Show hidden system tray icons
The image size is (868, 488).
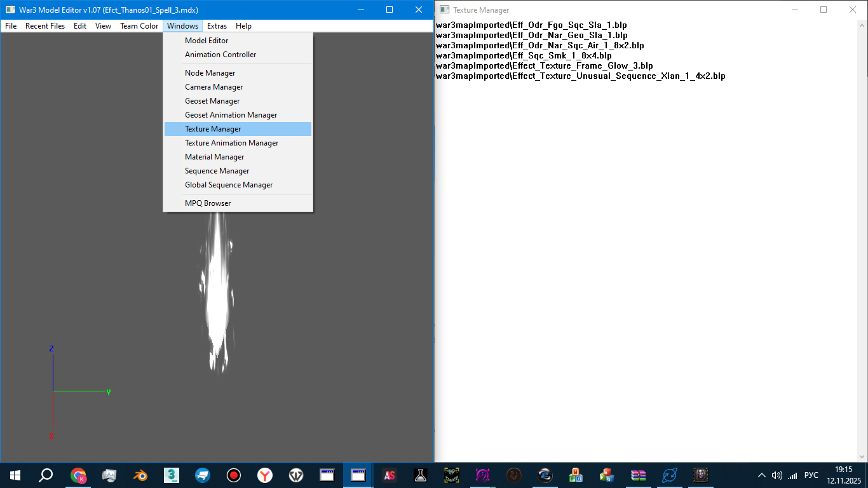click(x=762, y=475)
